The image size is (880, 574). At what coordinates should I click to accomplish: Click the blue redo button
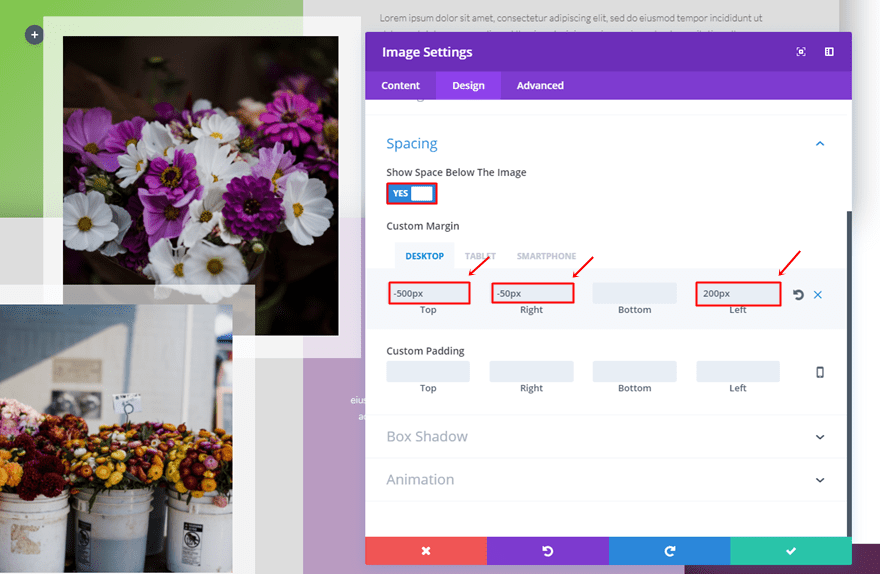coord(669,551)
